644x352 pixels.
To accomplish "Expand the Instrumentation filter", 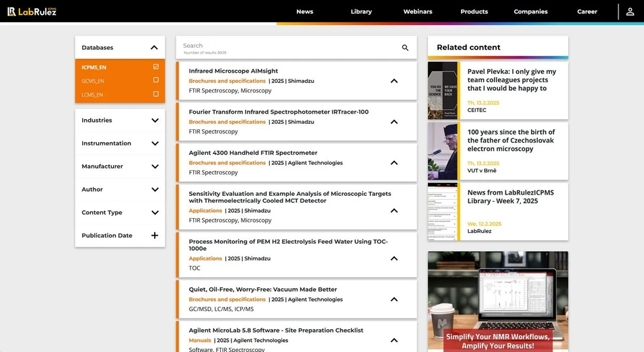I will pos(155,143).
